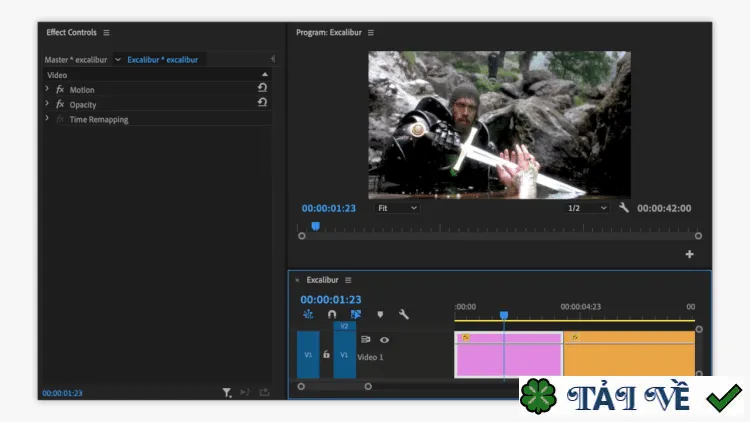Screen dimensions: 750x422
Task: Select the Excalibur * excalibur clip tab
Action: click(163, 60)
